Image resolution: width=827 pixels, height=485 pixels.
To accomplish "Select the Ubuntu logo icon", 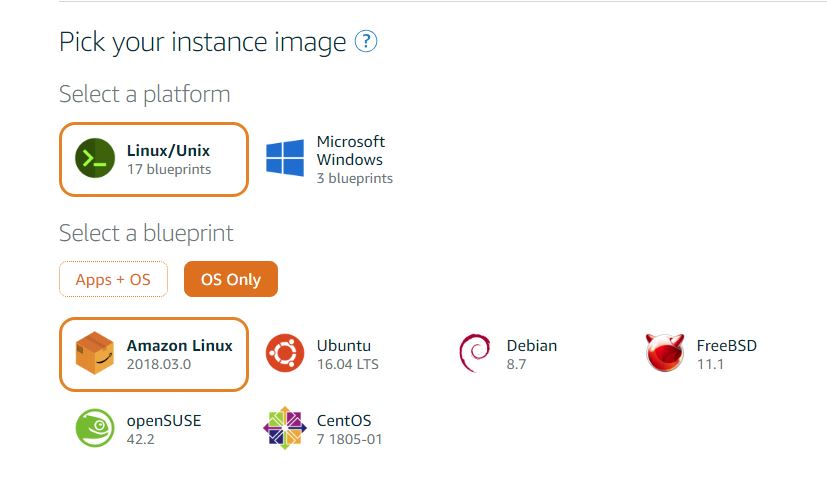I will click(285, 353).
